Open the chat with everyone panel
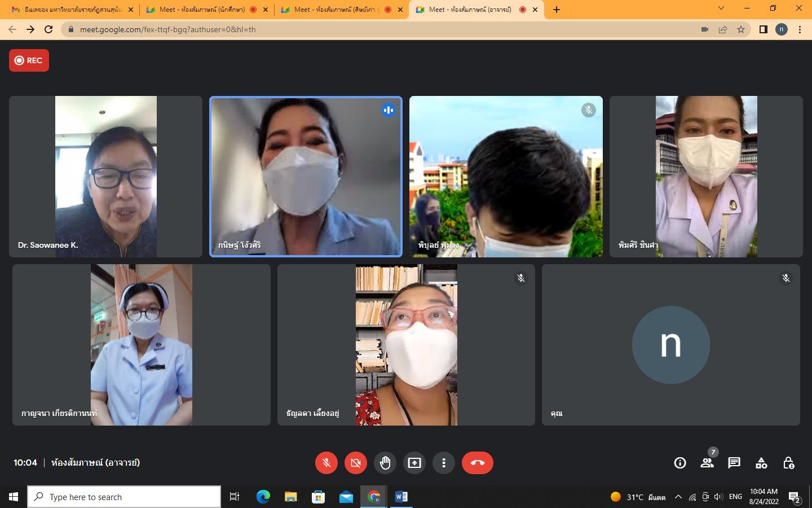The height and width of the screenshot is (508, 812). tap(734, 463)
